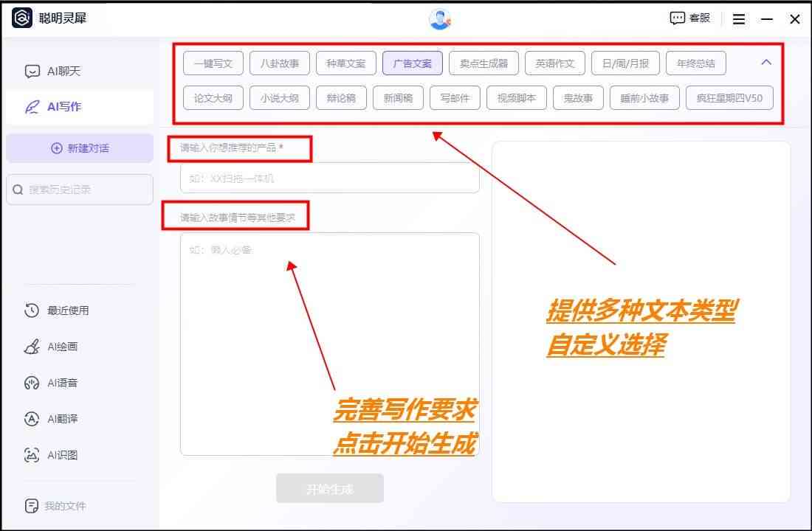
Task: Open the hamburger main menu
Action: [739, 19]
